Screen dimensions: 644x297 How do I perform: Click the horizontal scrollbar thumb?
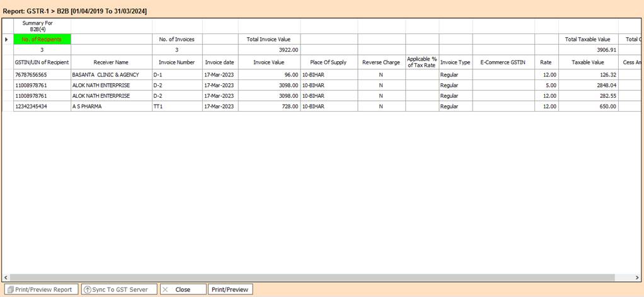312,277
